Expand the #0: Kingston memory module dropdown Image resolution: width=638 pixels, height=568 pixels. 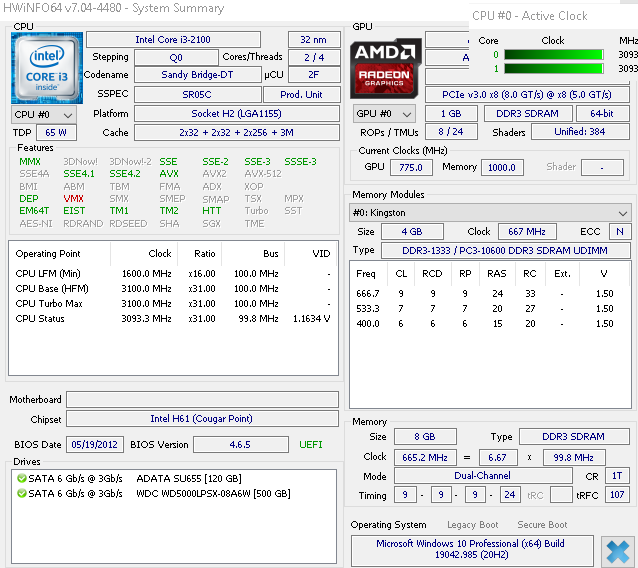coord(490,213)
